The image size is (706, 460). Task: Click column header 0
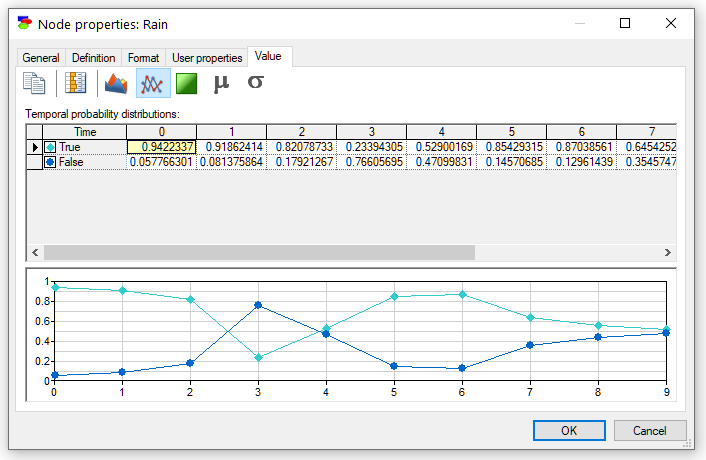162,132
